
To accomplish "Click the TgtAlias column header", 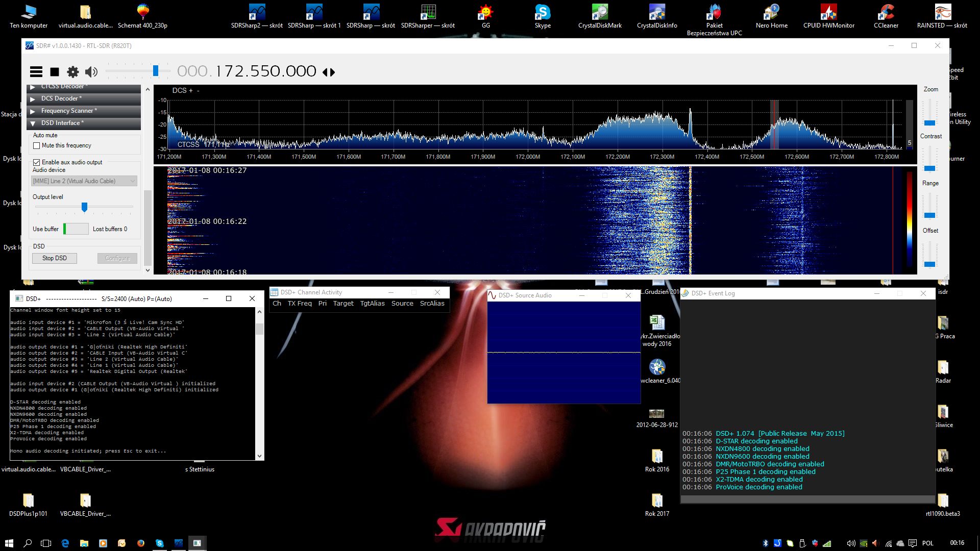I will coord(373,304).
